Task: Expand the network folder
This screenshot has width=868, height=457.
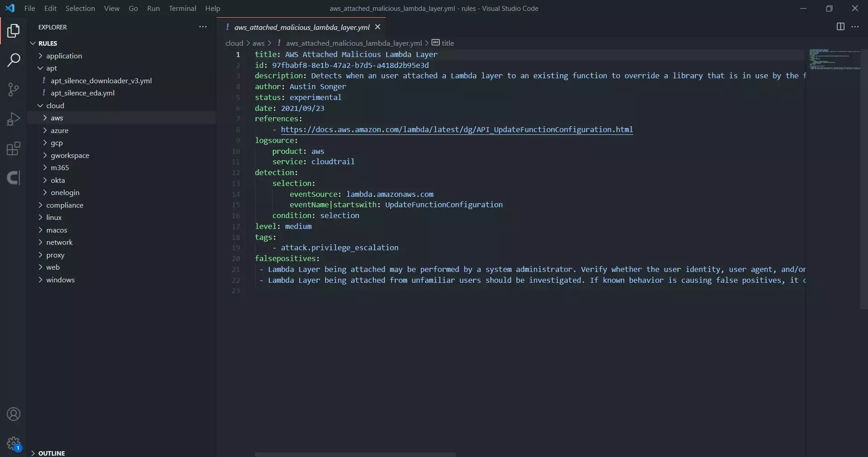Action: (x=40, y=242)
